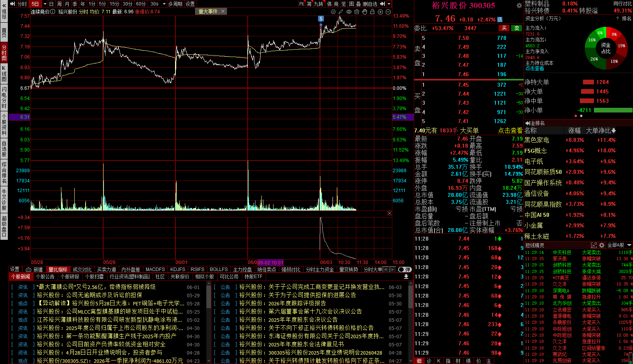
Task: Open the K线图 sidebar item
Action: coord(4,73)
